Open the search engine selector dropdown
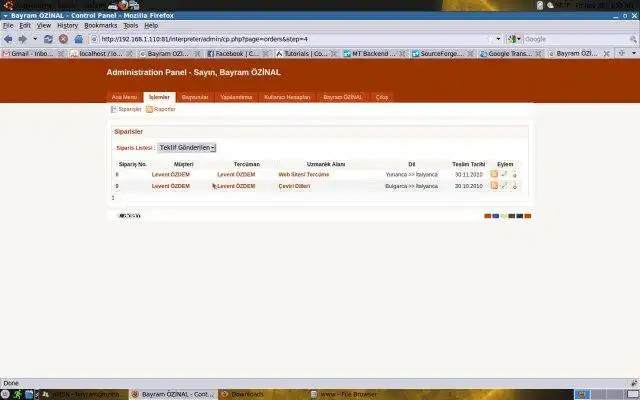640x400 pixels. pyautogui.click(x=514, y=39)
